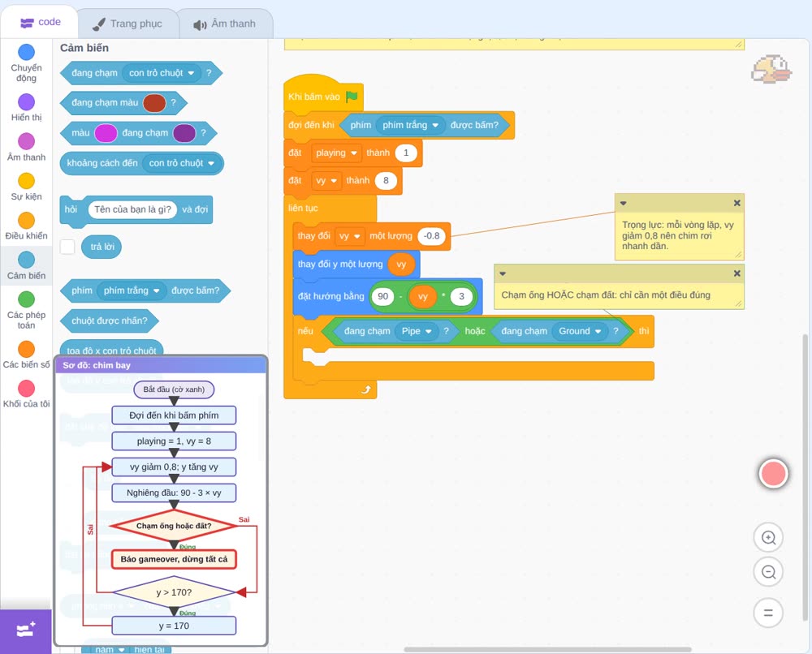Select the Âm thanh category circle

coord(27,141)
